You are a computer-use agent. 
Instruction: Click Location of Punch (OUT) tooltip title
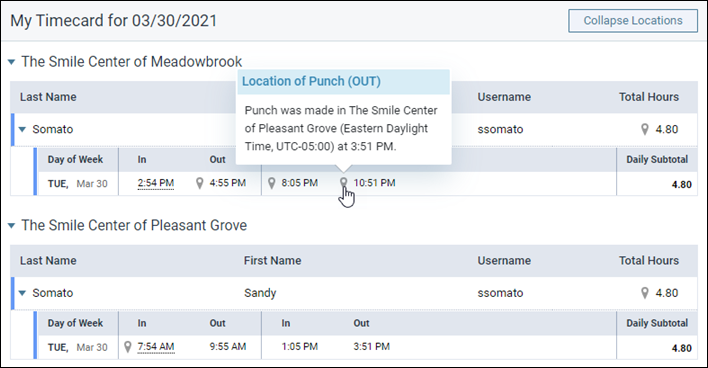point(311,81)
